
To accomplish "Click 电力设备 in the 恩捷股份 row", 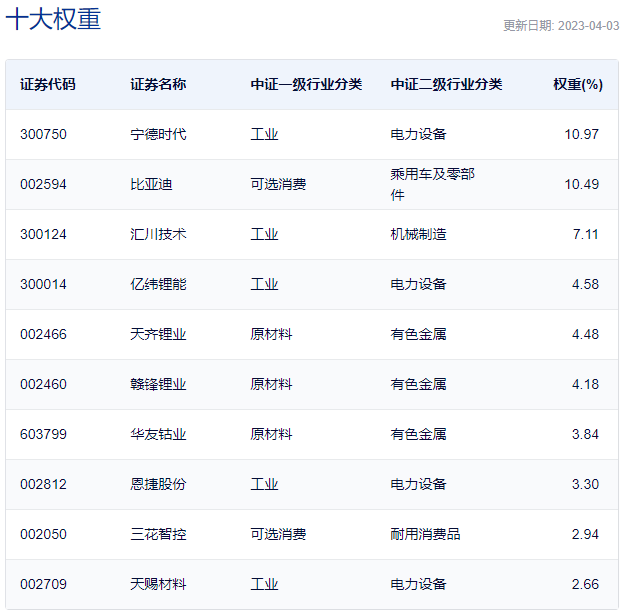I will pyautogui.click(x=419, y=485).
